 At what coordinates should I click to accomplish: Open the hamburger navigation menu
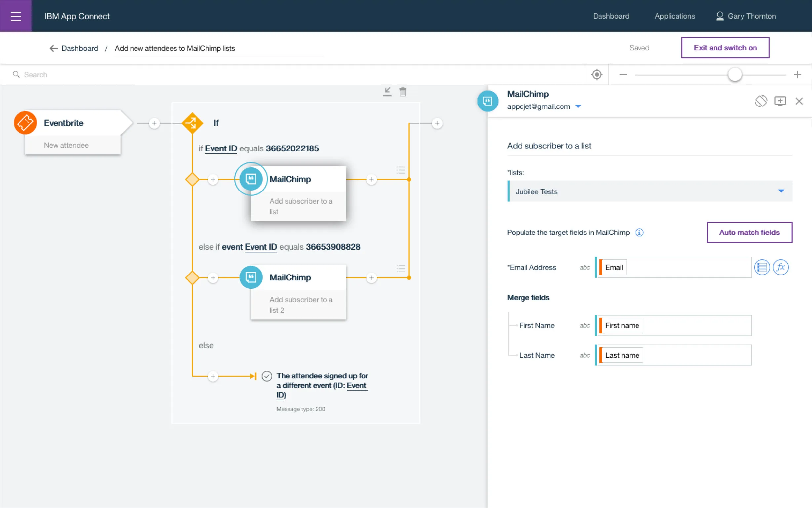[16, 16]
